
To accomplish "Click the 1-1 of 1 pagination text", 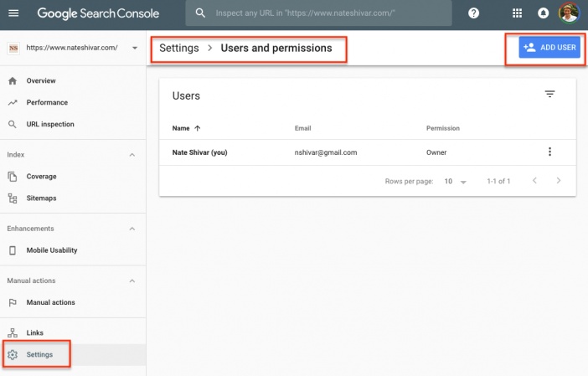I will (498, 182).
